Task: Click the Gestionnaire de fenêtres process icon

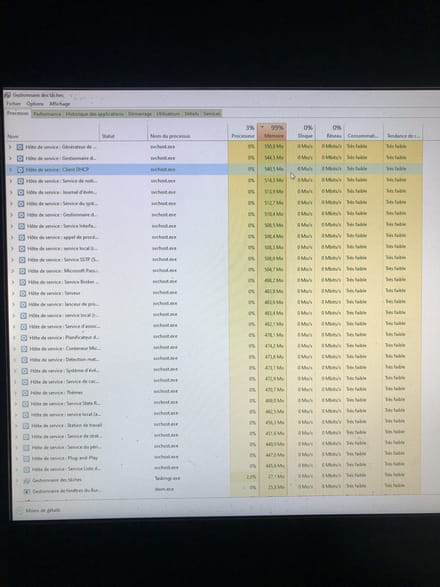Action: [x=27, y=491]
